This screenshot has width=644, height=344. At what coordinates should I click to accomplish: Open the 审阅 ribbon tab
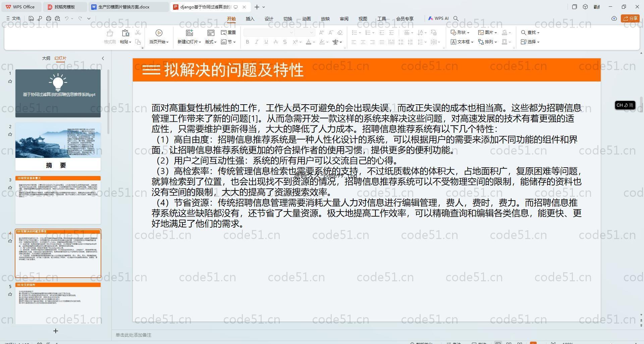(344, 19)
